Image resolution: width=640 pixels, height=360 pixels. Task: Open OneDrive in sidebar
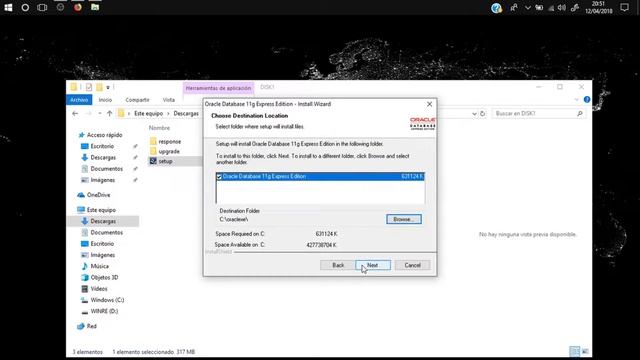click(98, 195)
